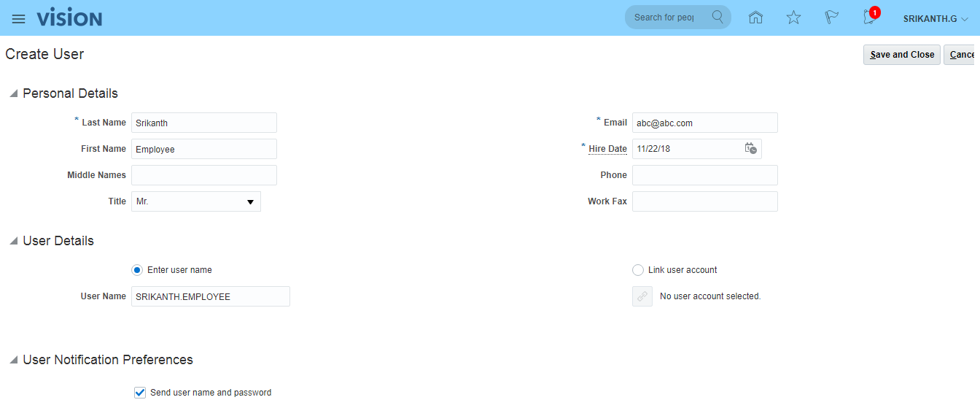
Task: Collapse the User Details section
Action: 13,241
